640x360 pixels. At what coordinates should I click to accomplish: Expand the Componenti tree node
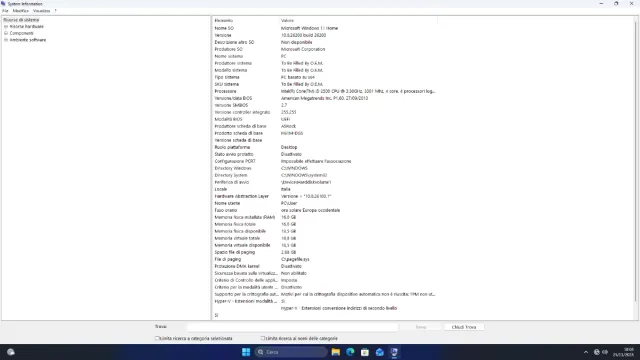6,33
